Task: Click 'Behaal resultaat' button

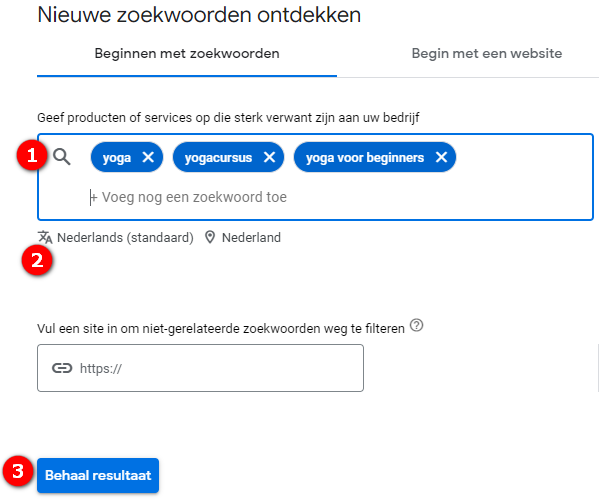Action: pyautogui.click(x=98, y=475)
